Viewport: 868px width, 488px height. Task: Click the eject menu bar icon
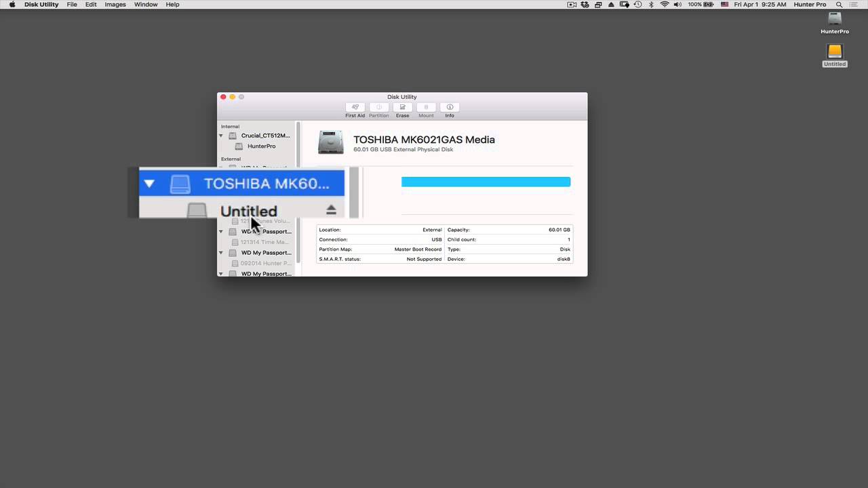coord(611,5)
